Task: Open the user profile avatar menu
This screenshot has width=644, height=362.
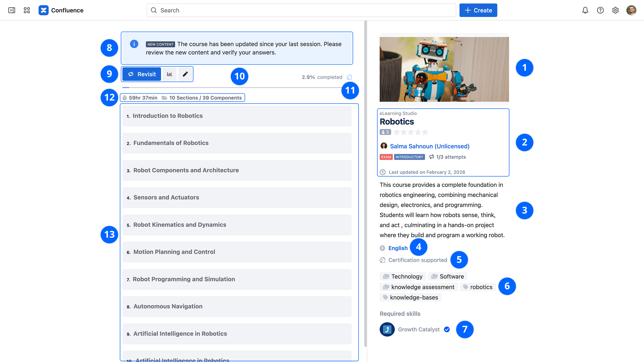Action: tap(631, 10)
